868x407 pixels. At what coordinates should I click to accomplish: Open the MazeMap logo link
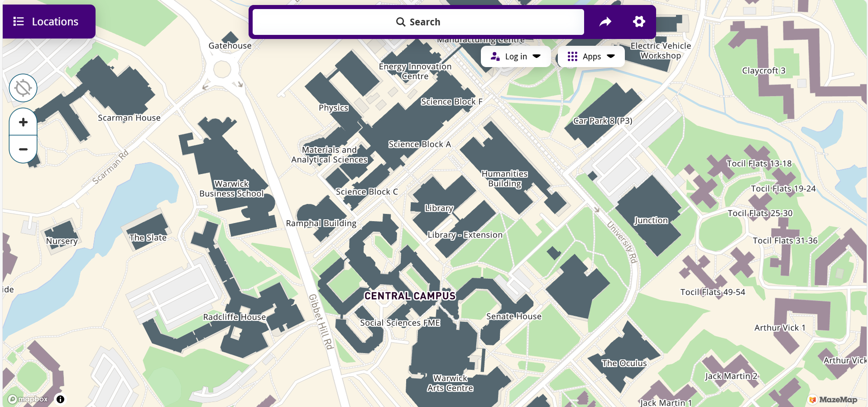click(833, 400)
